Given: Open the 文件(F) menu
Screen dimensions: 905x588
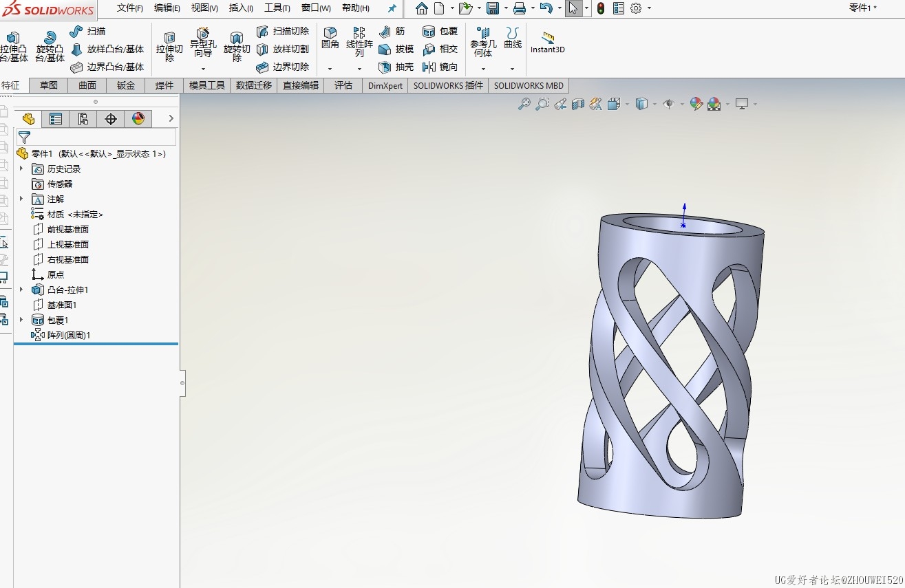Looking at the screenshot, I should tap(130, 8).
